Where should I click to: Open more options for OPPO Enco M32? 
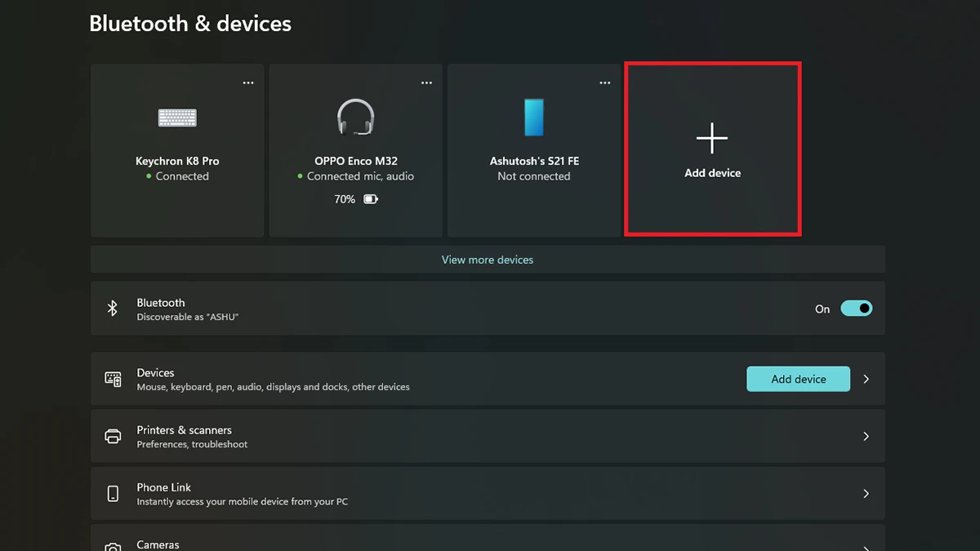(426, 82)
